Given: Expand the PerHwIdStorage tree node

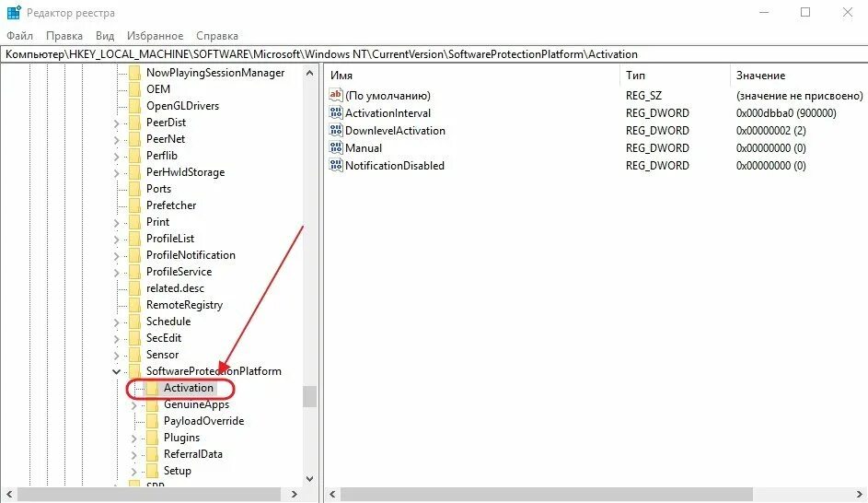Looking at the screenshot, I should 116,173.
